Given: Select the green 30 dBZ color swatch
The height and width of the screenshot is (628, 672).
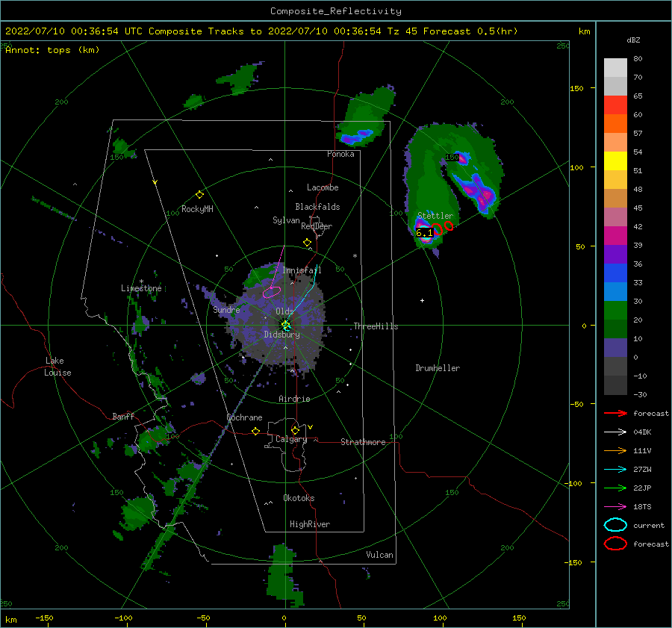Looking at the screenshot, I should click(615, 310).
